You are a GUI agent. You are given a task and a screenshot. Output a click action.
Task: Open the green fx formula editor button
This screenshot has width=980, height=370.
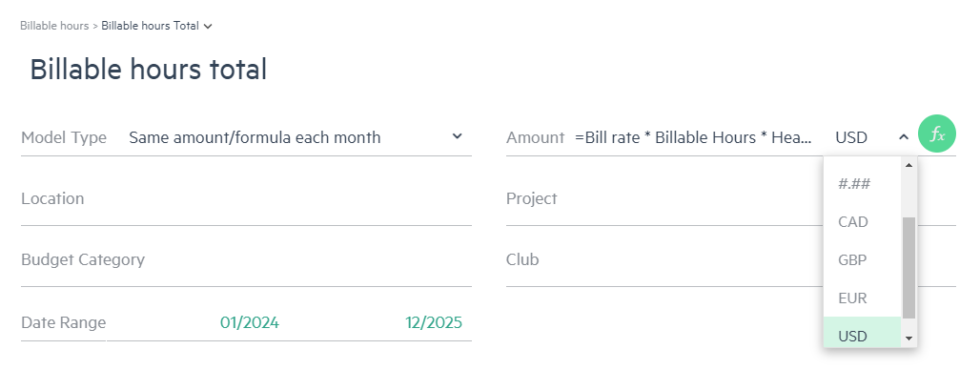point(937,134)
